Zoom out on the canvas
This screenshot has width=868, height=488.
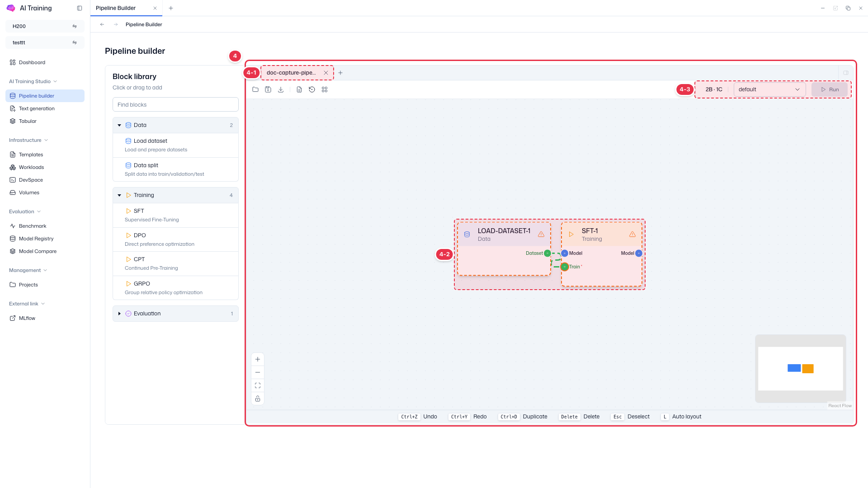(x=258, y=372)
